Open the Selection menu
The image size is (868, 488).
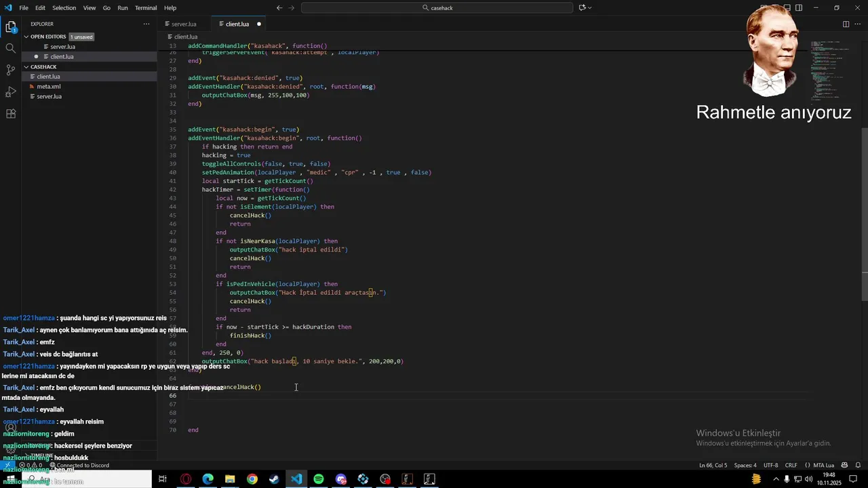click(64, 8)
